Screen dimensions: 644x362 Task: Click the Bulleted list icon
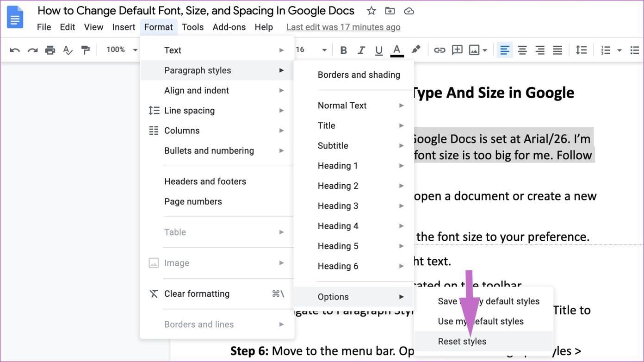pyautogui.click(x=634, y=50)
